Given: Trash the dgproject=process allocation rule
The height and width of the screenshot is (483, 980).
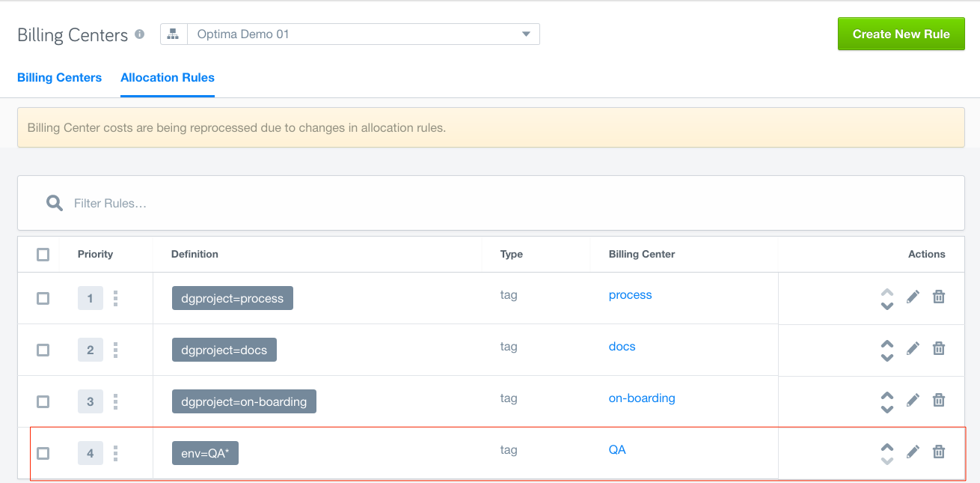Looking at the screenshot, I should [x=939, y=297].
